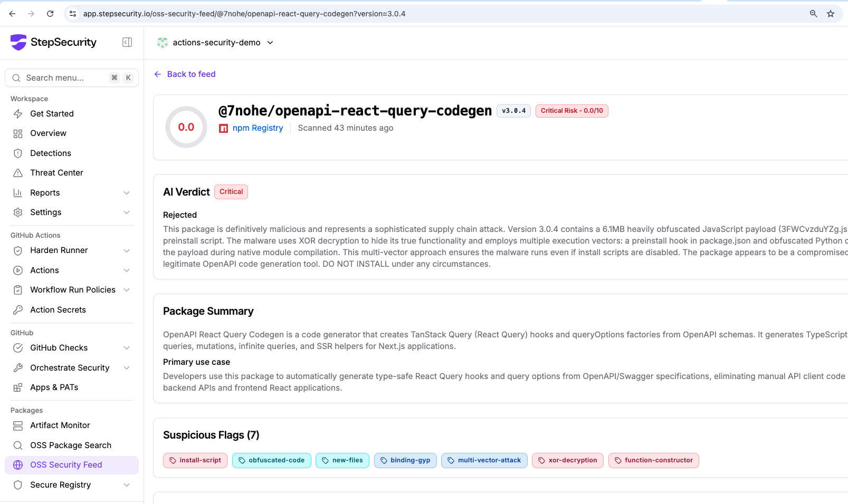
Task: Click the Actions play circle icon
Action: coord(18,270)
